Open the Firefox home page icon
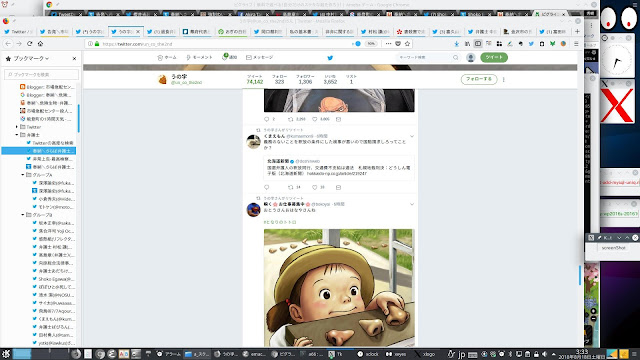Screen dimensions: 640x360 tap(40, 44)
